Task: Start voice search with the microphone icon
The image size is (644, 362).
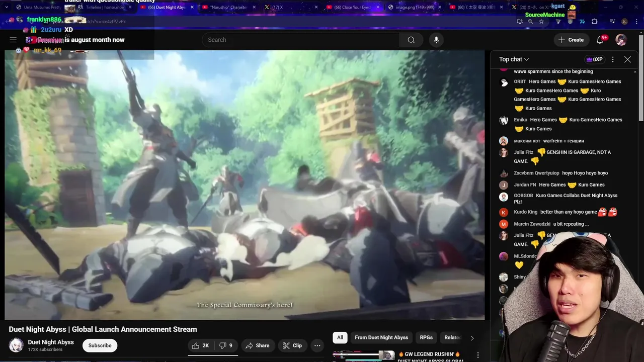Action: pos(436,40)
